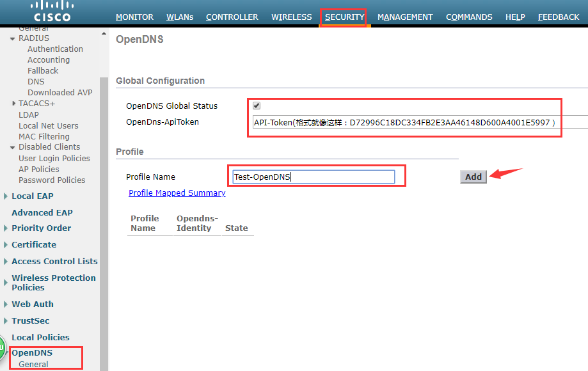This screenshot has height=371, width=588.
Task: Open Password Policies page
Action: (x=52, y=180)
